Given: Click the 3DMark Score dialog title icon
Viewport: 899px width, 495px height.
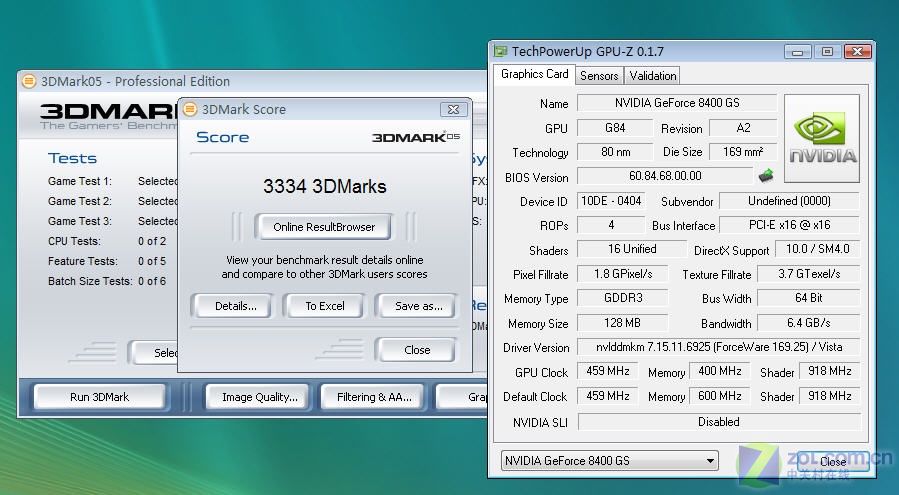Looking at the screenshot, I should click(190, 109).
